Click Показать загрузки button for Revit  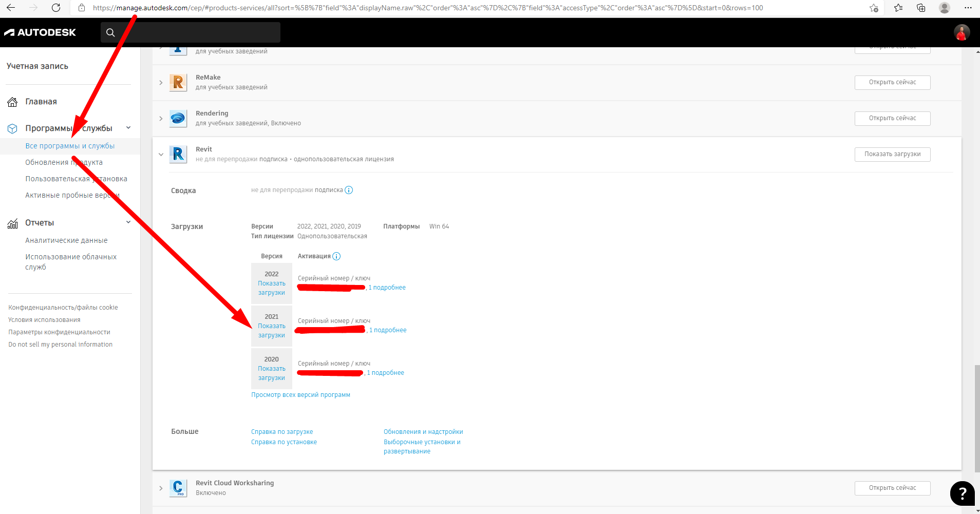892,154
